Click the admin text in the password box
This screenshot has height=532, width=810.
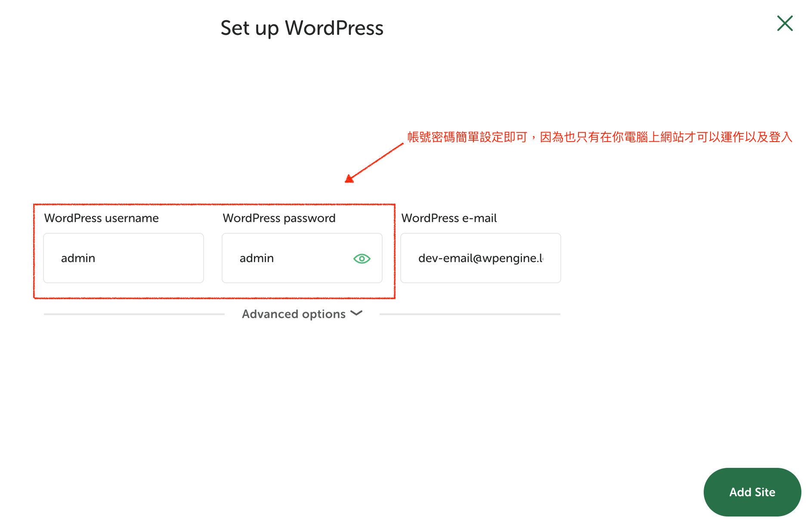point(257,258)
